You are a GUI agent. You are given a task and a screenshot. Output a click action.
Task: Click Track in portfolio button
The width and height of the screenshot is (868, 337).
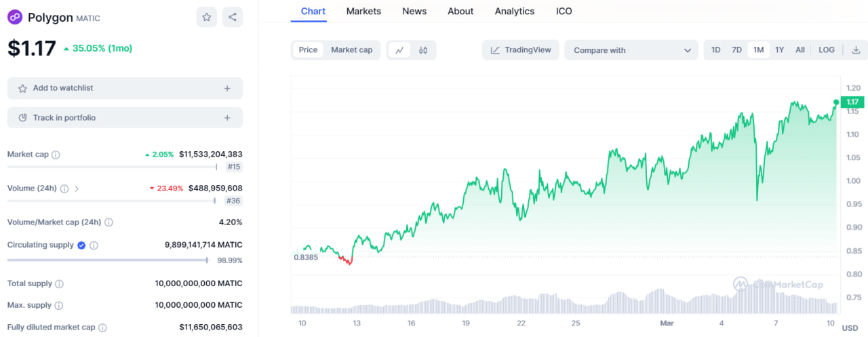[125, 118]
